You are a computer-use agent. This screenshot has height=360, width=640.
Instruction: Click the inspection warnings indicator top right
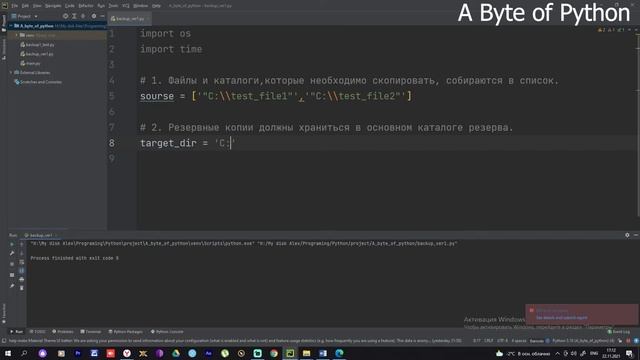pos(611,30)
